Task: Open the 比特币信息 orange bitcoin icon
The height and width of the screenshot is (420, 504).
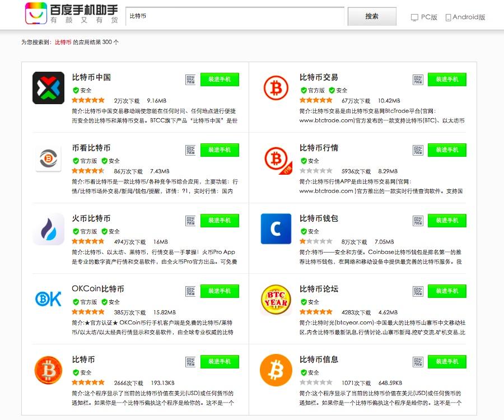Action: coord(276,370)
